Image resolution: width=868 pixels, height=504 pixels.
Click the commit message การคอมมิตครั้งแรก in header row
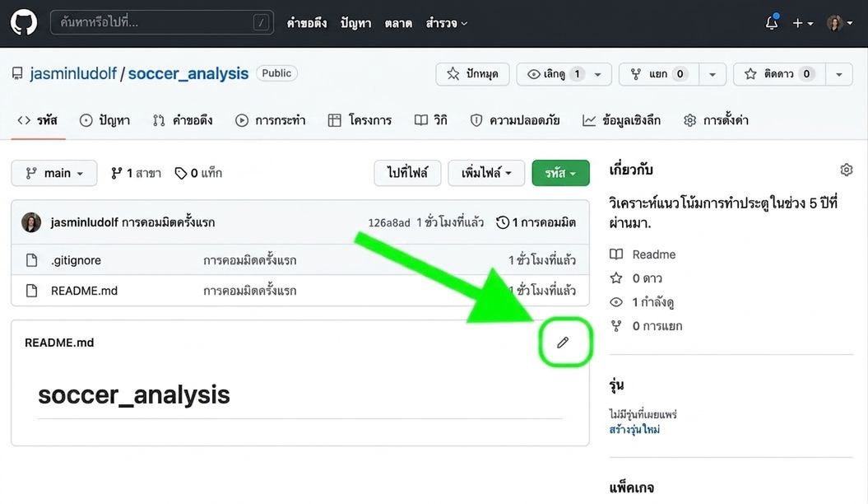[x=169, y=222]
